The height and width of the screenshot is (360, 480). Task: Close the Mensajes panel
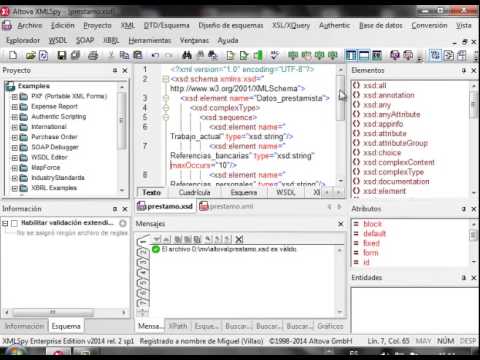pos(341,224)
